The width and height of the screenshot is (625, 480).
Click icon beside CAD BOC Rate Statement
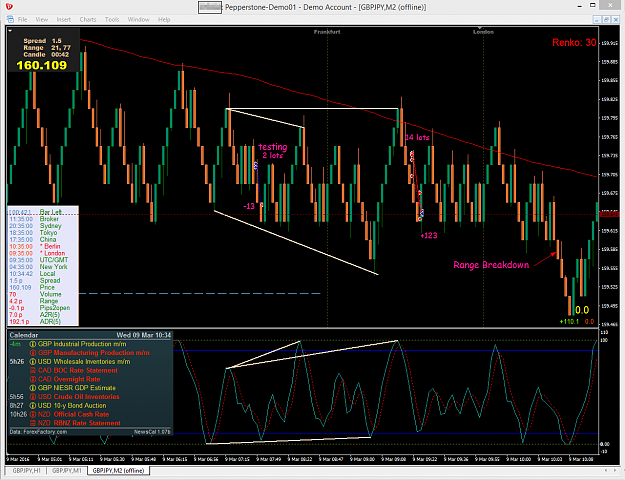33,370
